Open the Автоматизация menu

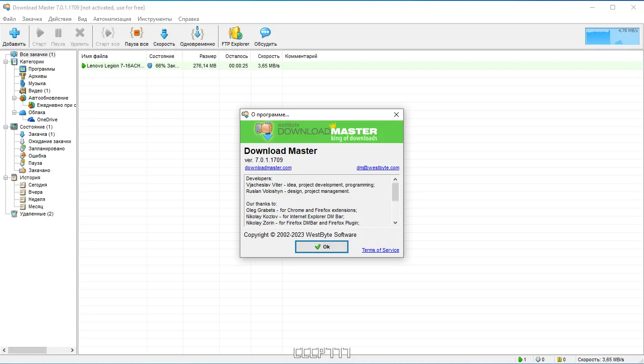pos(112,19)
